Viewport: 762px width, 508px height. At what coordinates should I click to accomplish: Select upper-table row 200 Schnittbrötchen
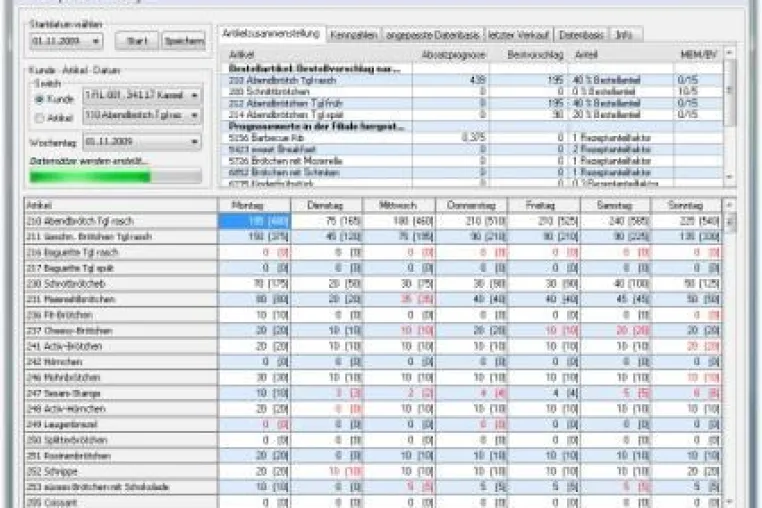[x=470, y=92]
